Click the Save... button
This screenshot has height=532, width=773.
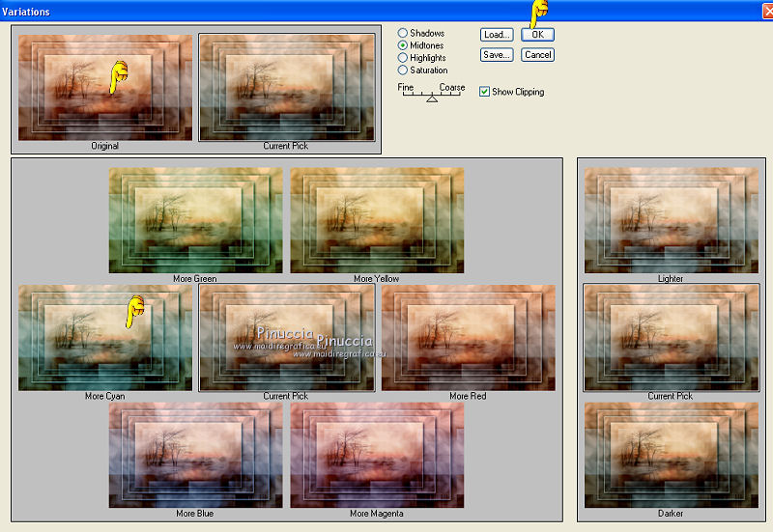coord(497,55)
